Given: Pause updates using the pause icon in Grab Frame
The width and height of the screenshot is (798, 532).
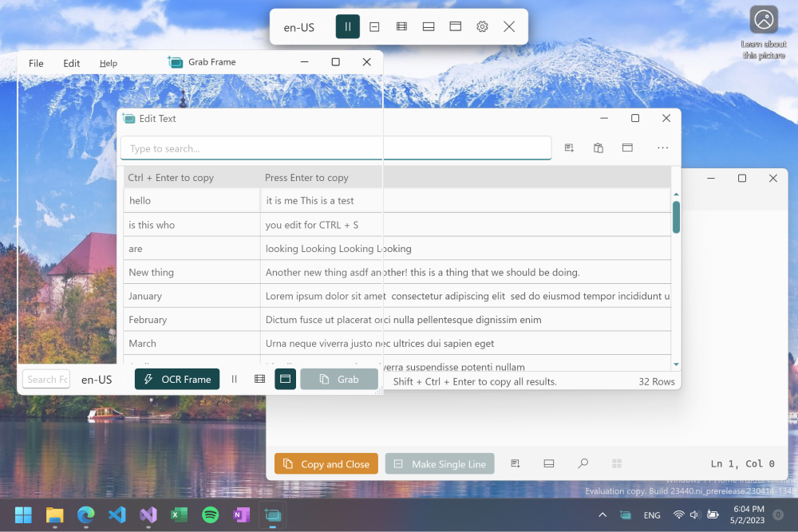Looking at the screenshot, I should point(235,379).
